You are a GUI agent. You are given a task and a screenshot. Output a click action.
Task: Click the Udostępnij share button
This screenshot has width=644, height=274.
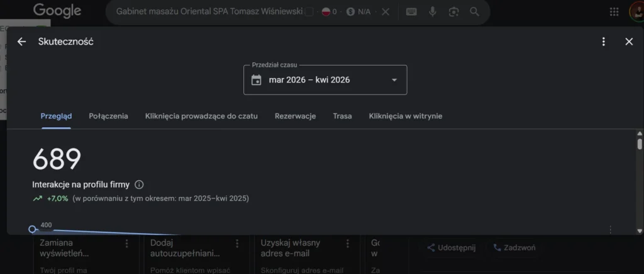point(451,248)
